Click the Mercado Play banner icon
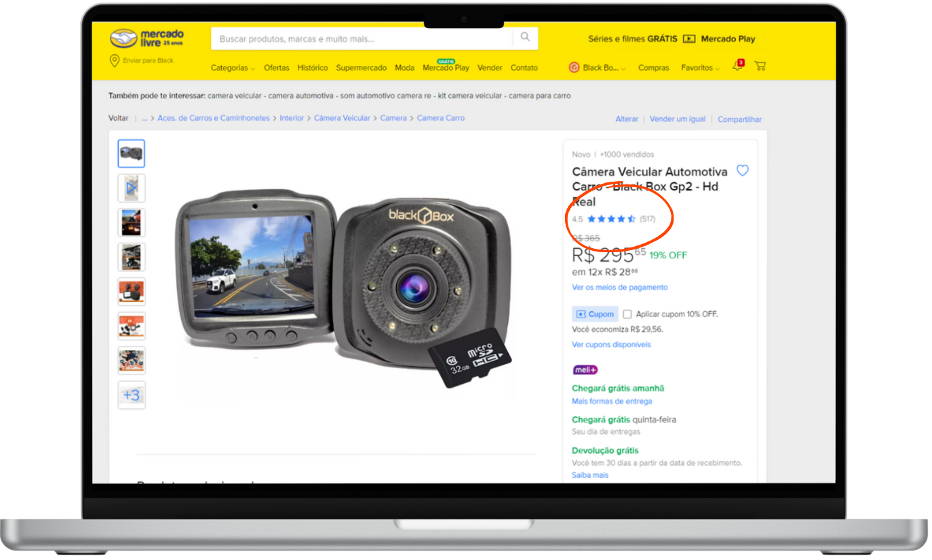Image resolution: width=932 pixels, height=560 pixels. pyautogui.click(x=689, y=39)
